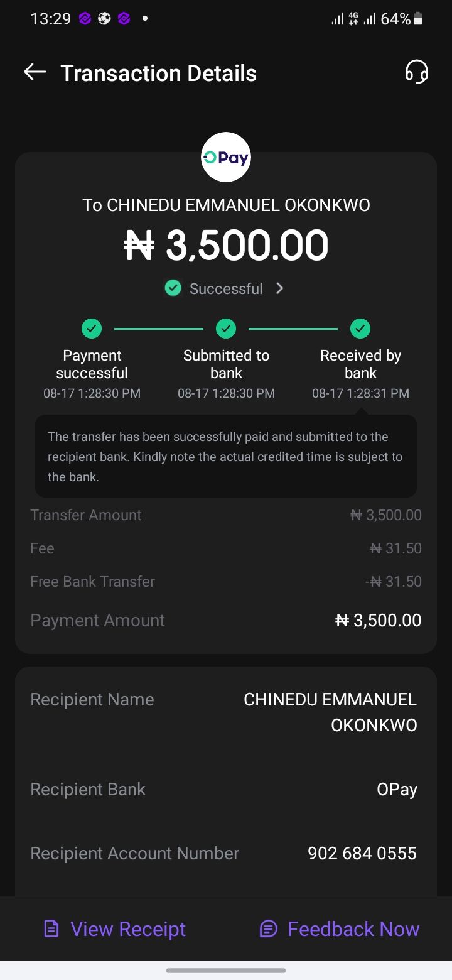Tap the bottom home gesture bar
452x980 pixels.
click(226, 970)
